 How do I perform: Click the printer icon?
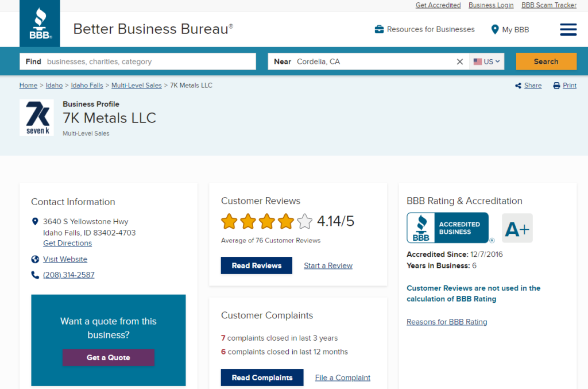pyautogui.click(x=556, y=86)
